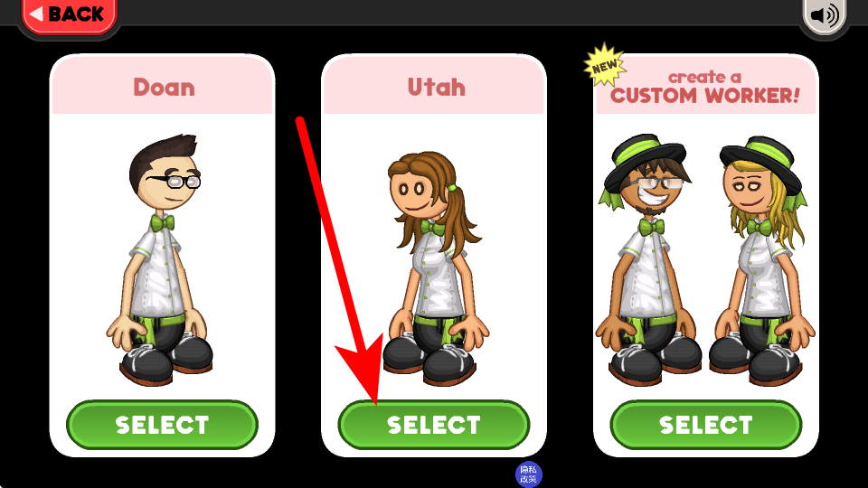Click the blonde worker's green-banded hat
The image size is (868, 488).
(x=761, y=162)
